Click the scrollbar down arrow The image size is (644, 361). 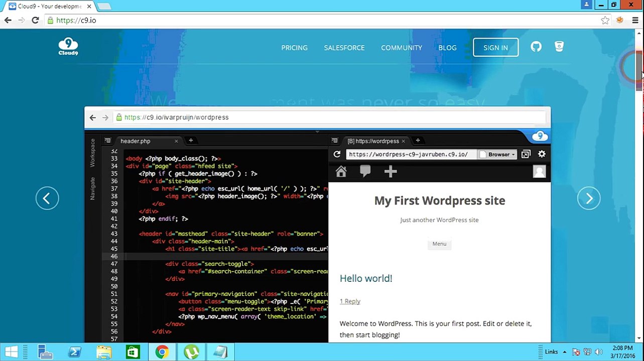click(639, 338)
